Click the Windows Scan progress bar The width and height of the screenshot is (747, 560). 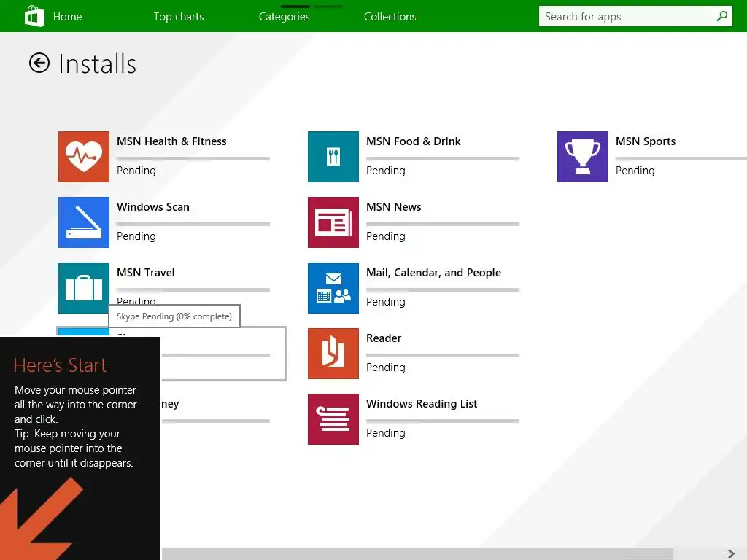click(x=193, y=224)
